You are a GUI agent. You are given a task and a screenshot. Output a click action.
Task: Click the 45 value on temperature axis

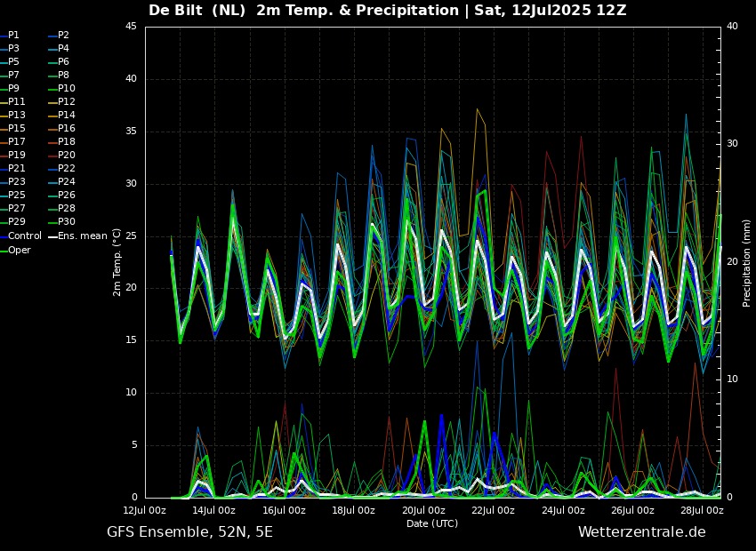[131, 27]
